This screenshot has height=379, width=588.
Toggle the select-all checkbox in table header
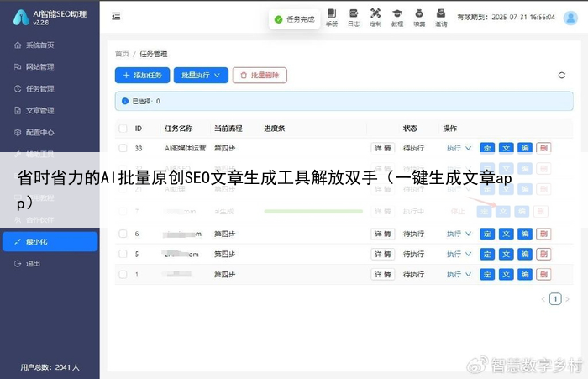click(123, 129)
